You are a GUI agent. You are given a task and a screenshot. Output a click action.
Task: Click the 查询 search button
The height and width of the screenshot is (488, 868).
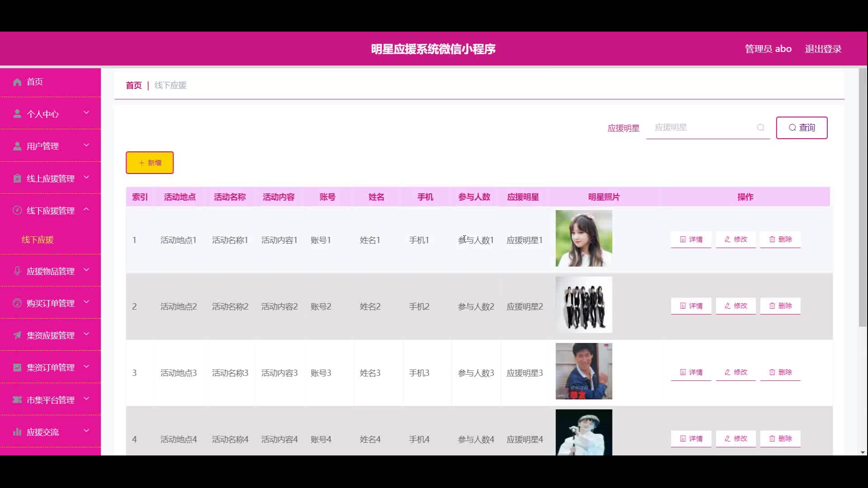coord(802,128)
